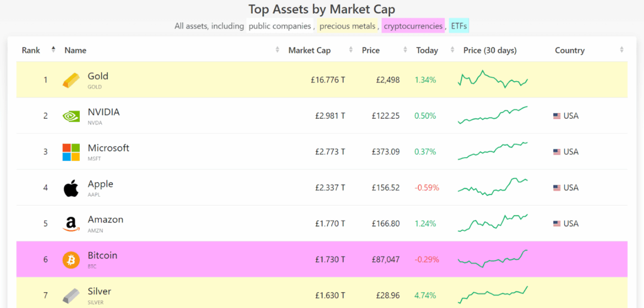Click Amazon's 30-day price chart

pyautogui.click(x=492, y=223)
